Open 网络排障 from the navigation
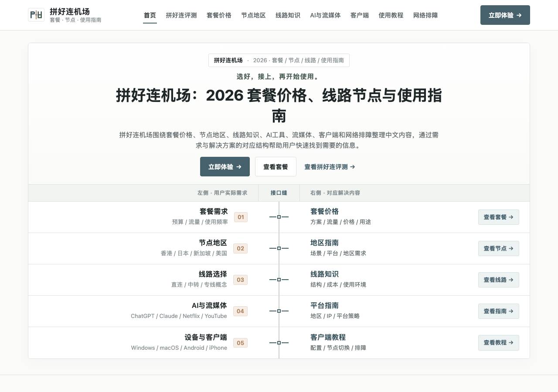The image size is (558, 392). click(425, 15)
